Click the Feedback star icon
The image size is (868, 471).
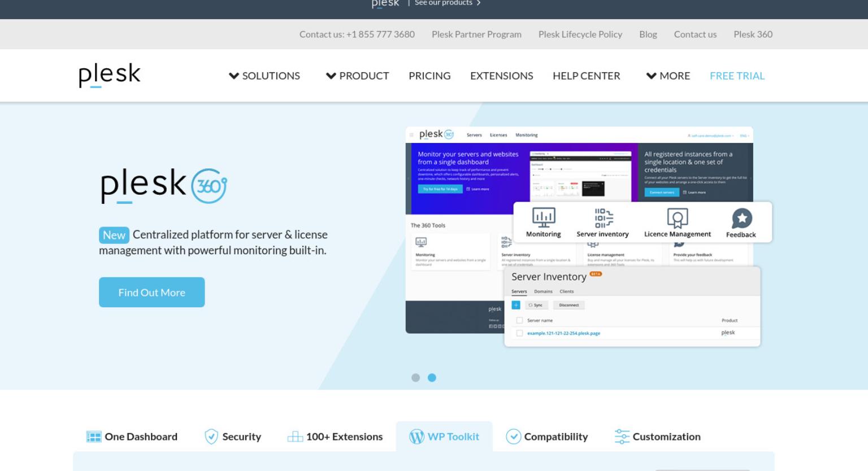[741, 218]
